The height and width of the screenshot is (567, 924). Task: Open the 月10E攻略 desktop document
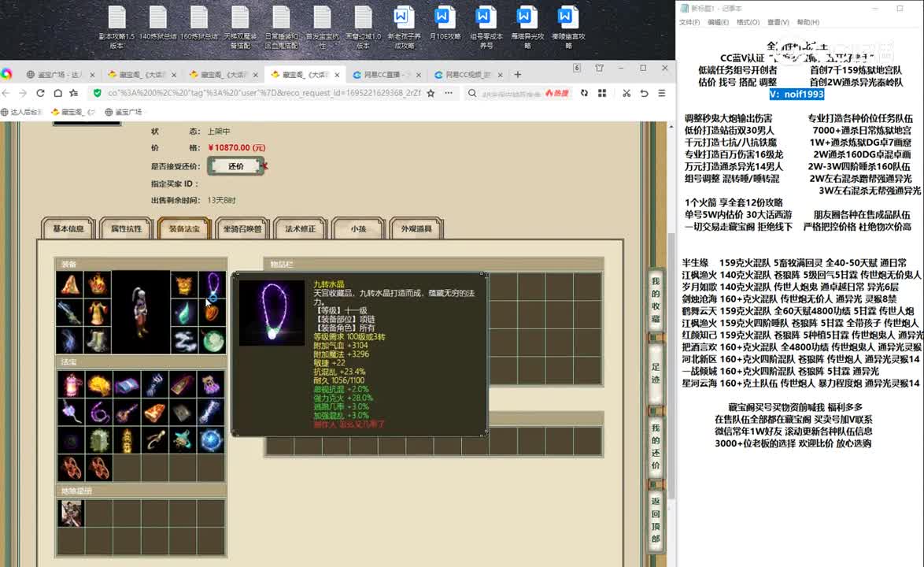tap(445, 24)
